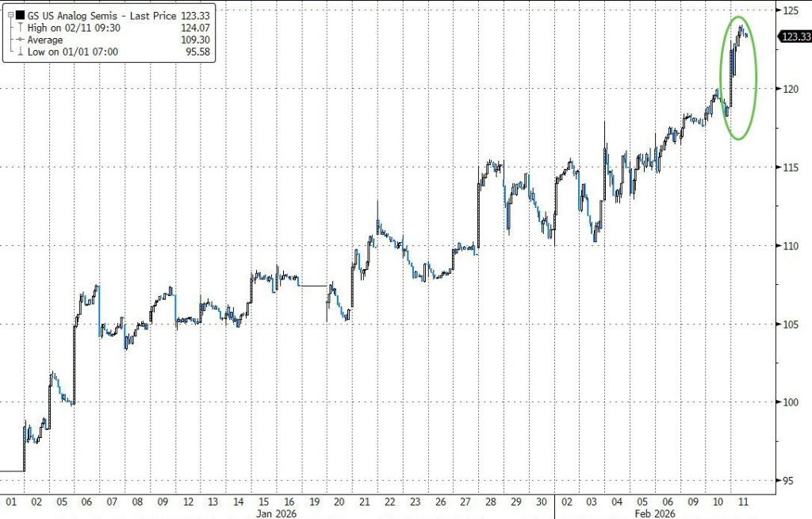The image size is (812, 519).
Task: Click the 123.33 last price tag on axis
Action: pos(795,37)
